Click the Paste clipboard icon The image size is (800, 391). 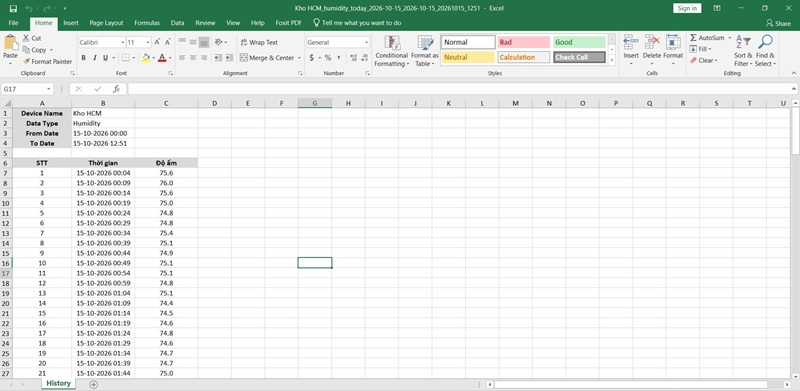click(x=10, y=43)
